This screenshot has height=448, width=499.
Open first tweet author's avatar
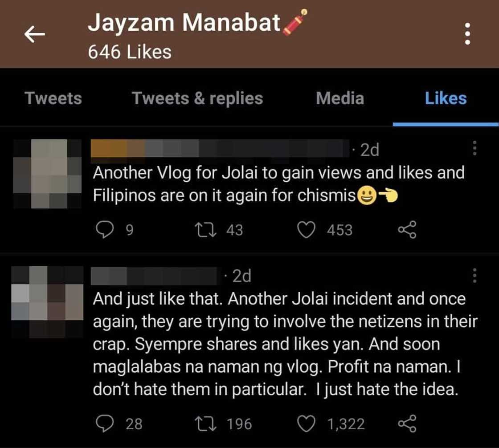pos(47,174)
